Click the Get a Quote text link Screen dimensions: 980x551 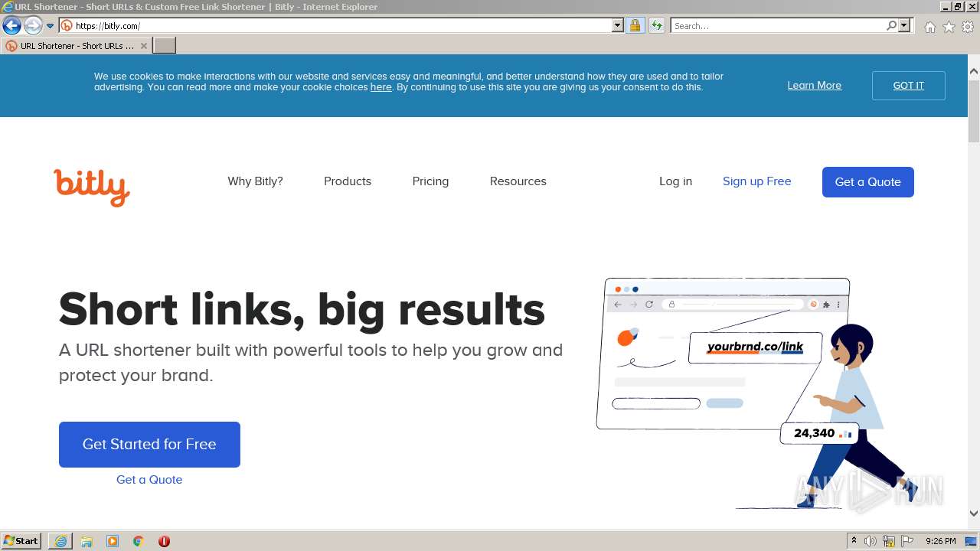149,480
